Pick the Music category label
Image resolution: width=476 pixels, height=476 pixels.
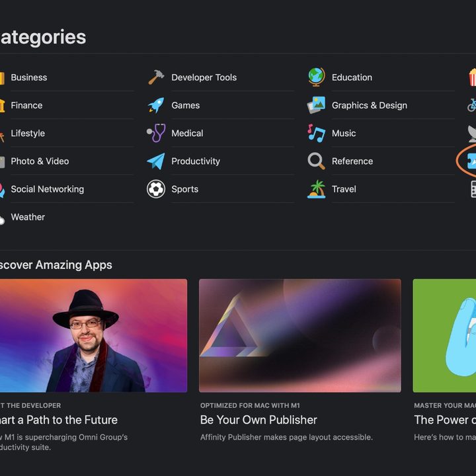[x=344, y=134]
